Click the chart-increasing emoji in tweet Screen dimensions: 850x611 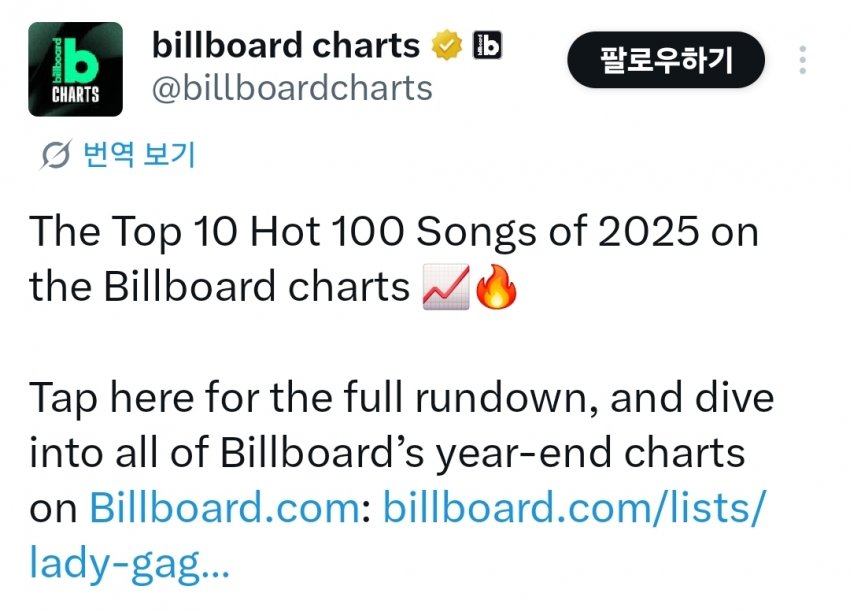click(444, 288)
